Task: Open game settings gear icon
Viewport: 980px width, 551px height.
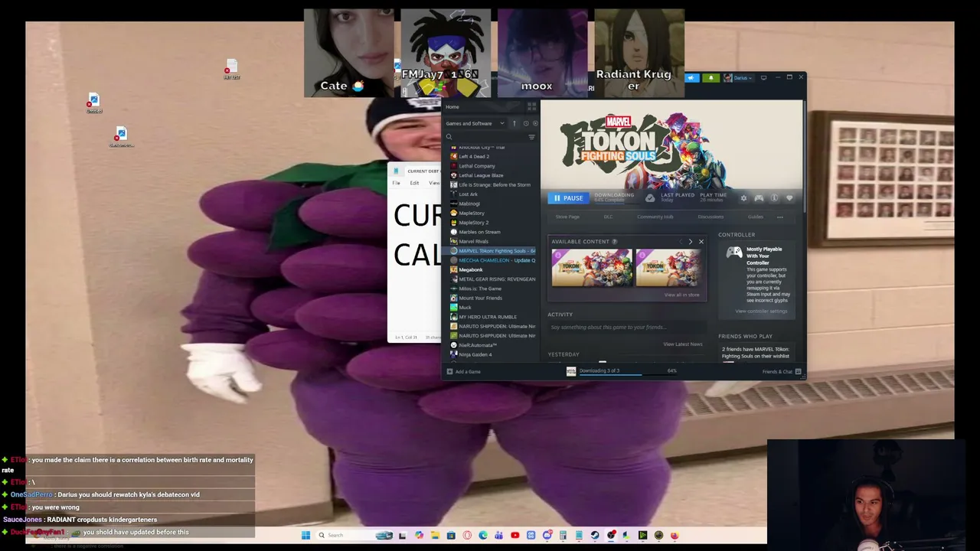Action: pos(743,198)
